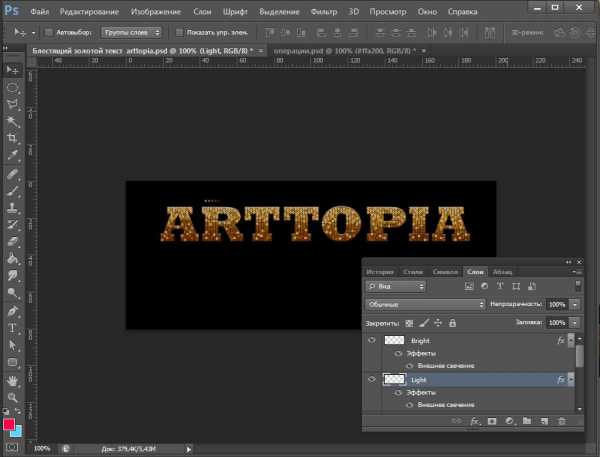Open the Изображение menu

pos(156,11)
